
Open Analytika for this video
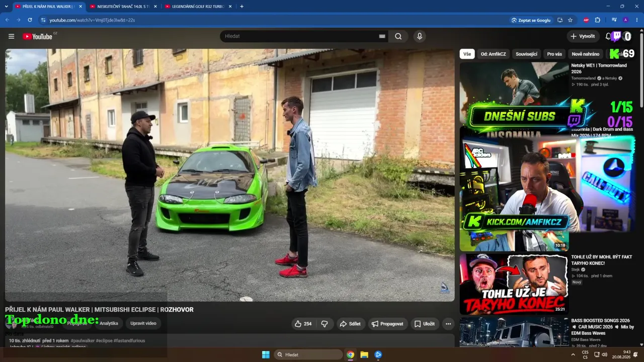[x=109, y=323]
